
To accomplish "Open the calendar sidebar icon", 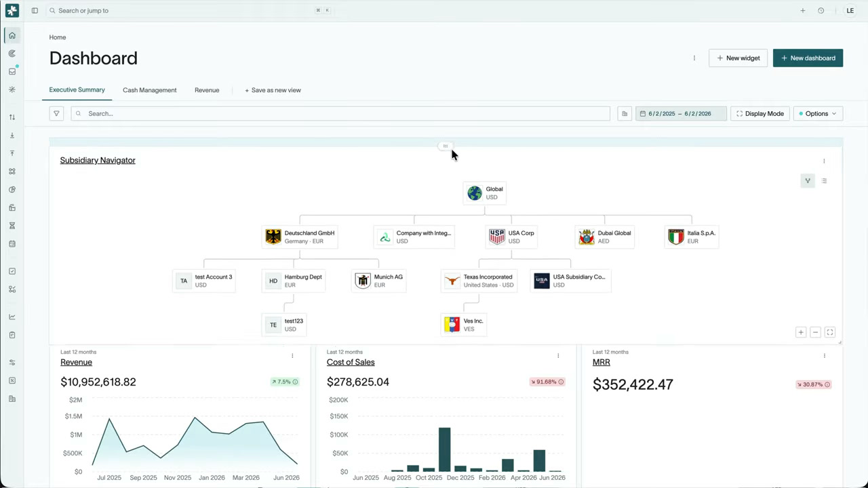I will (x=12, y=244).
